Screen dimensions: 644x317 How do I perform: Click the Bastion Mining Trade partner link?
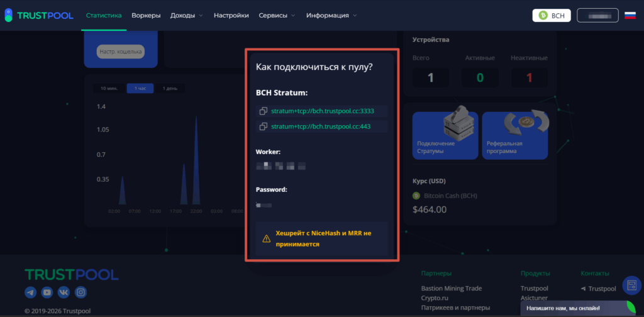452,289
